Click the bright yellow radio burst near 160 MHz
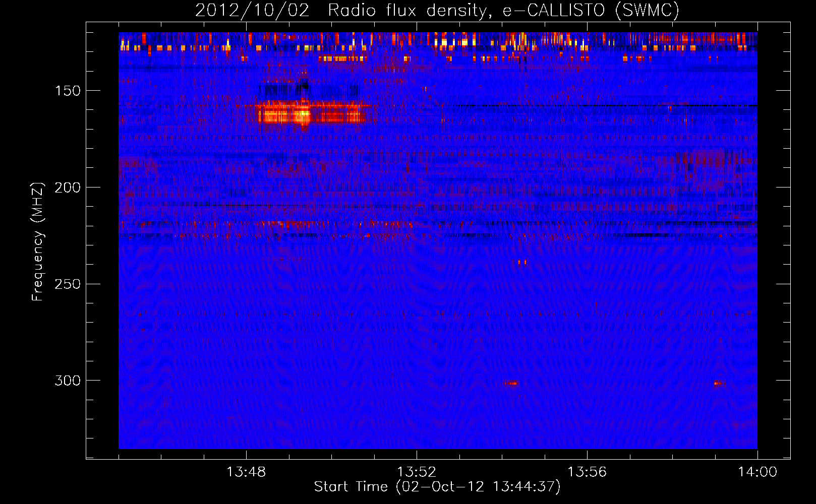The image size is (816, 504). tap(304, 114)
